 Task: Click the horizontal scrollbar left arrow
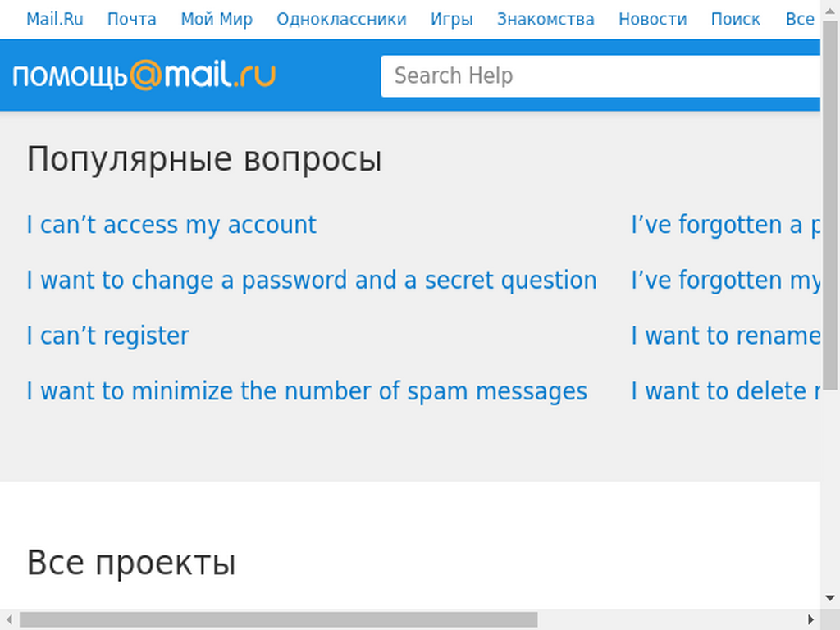(10, 619)
